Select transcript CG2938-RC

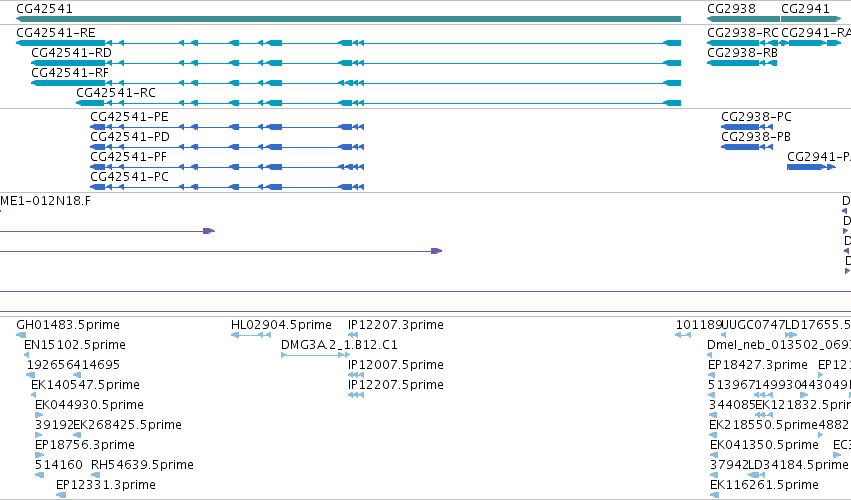[742, 33]
